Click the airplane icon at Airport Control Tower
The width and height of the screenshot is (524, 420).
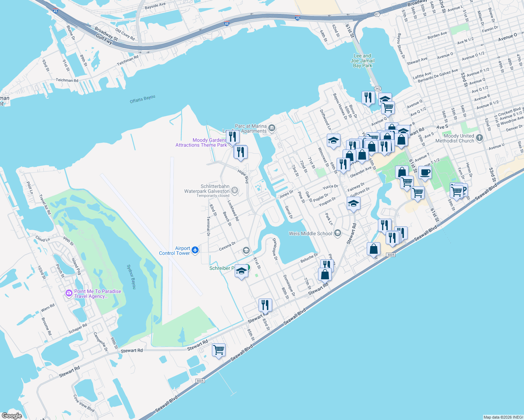tap(195, 251)
